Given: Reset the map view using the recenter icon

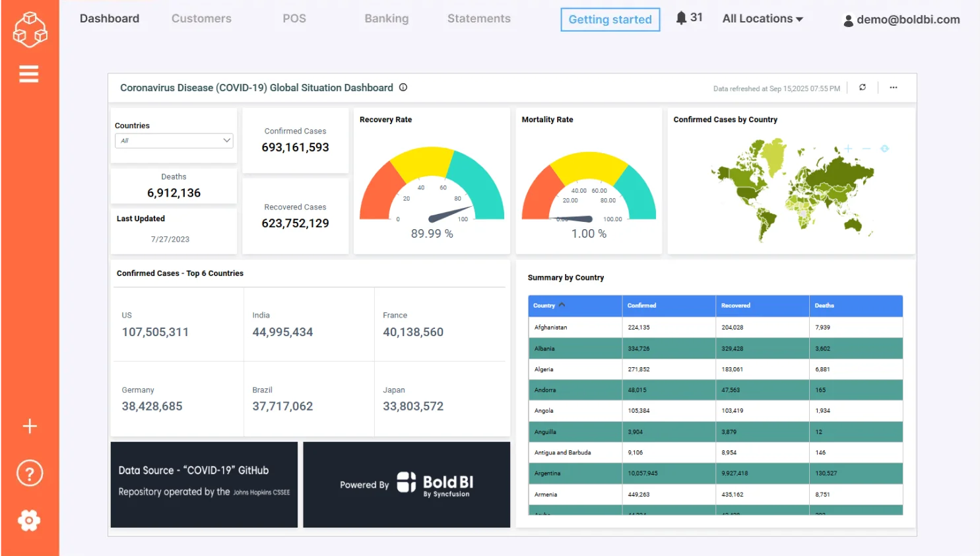Looking at the screenshot, I should [x=884, y=149].
